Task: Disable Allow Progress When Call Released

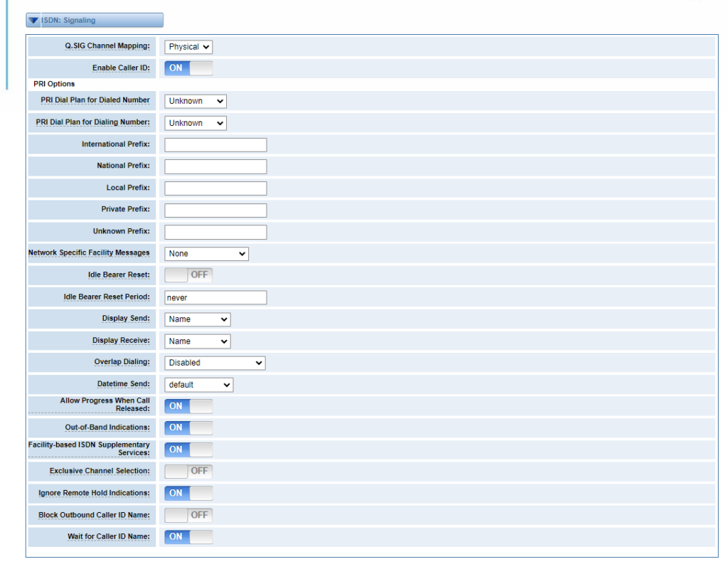Action: [x=188, y=405]
